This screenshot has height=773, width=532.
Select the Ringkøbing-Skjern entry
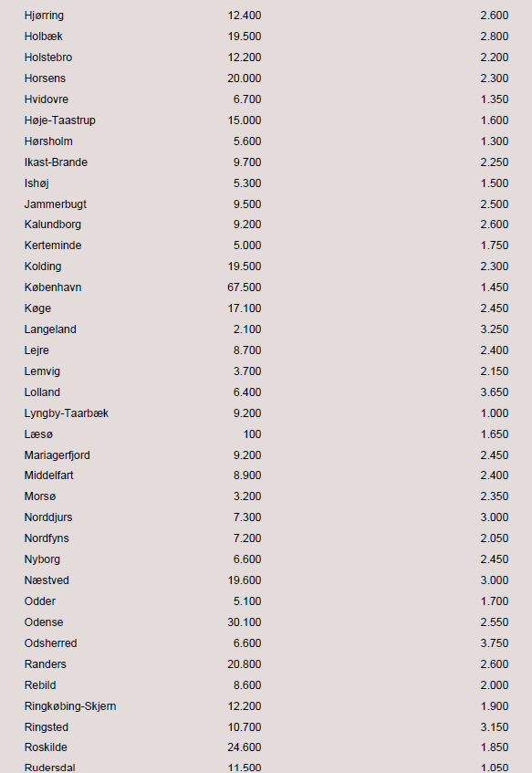[x=70, y=706]
